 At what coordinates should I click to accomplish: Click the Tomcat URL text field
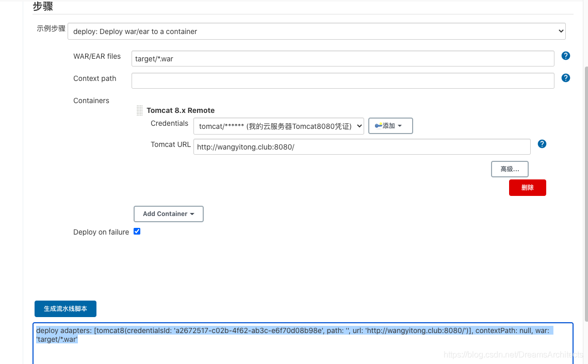click(362, 147)
